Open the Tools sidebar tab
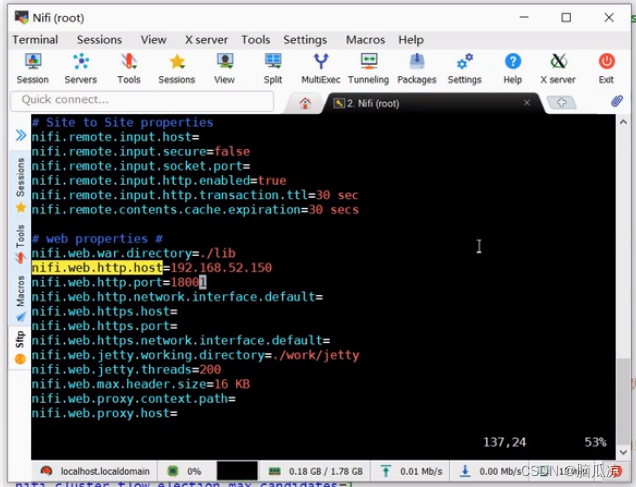The height and width of the screenshot is (487, 636). 21,243
